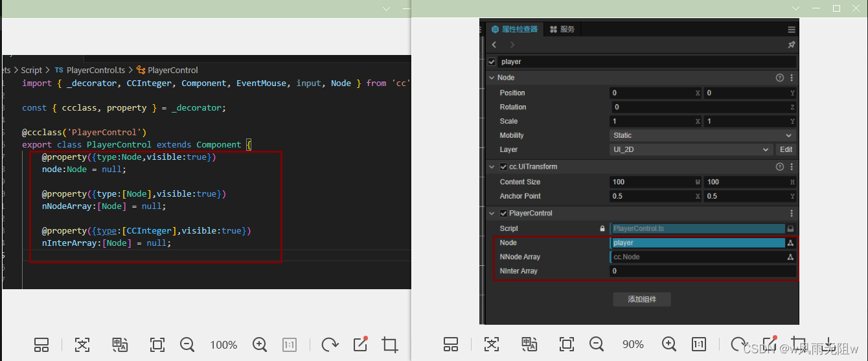This screenshot has height=361, width=868.
Task: Click the 1:1 actual size icon in the 90% viewer
Action: pyautogui.click(x=699, y=344)
